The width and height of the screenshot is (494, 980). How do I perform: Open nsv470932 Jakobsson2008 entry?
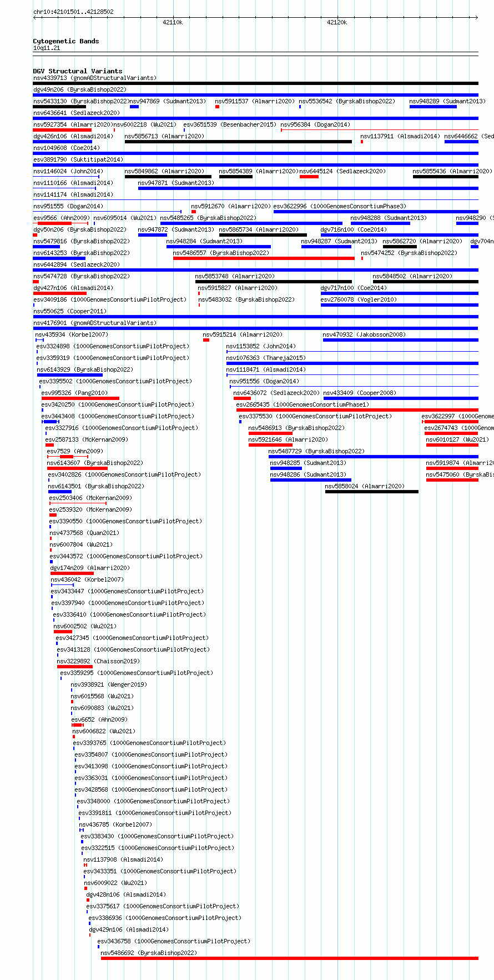(364, 334)
